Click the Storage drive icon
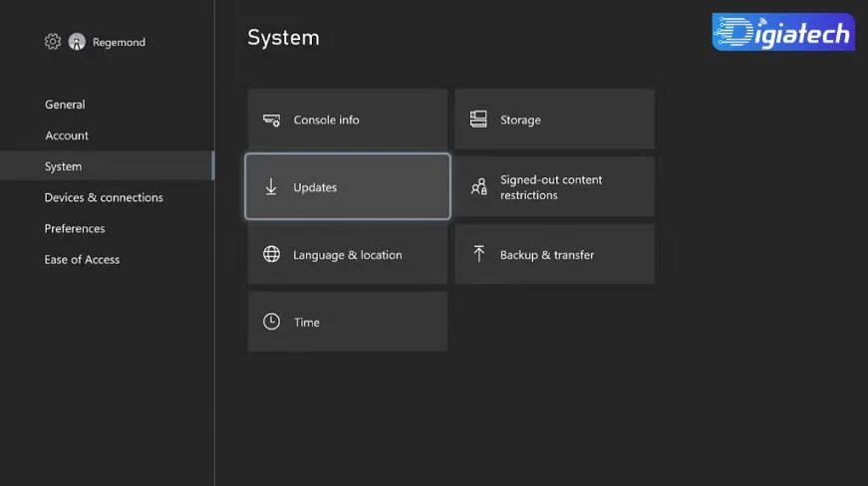The height and width of the screenshot is (486, 868). (x=478, y=120)
